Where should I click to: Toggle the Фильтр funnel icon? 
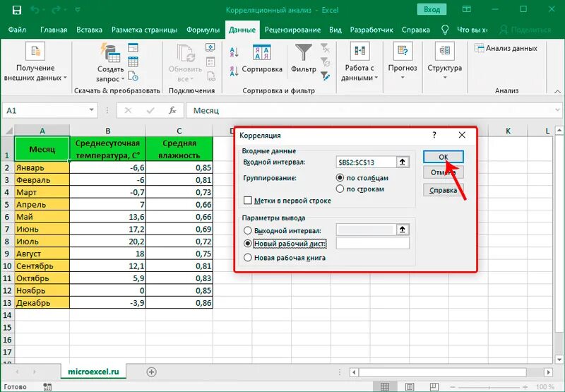pos(304,52)
